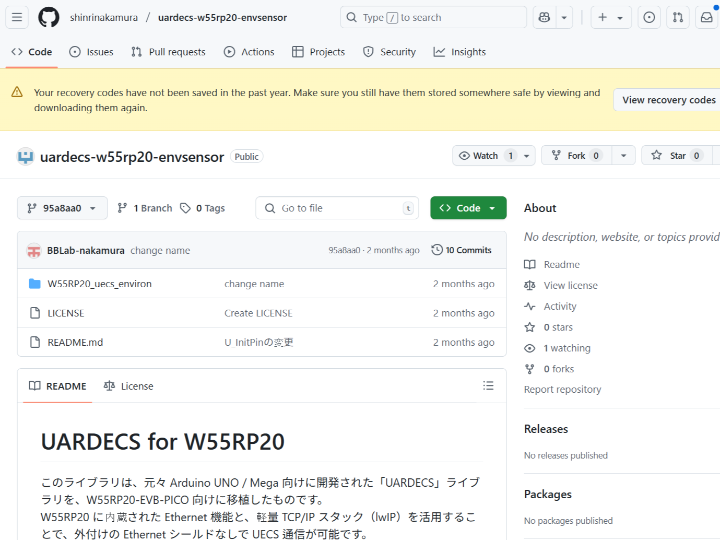Viewport: 720px width, 540px height.
Task: Focus the Go to file input
Action: pos(337,208)
